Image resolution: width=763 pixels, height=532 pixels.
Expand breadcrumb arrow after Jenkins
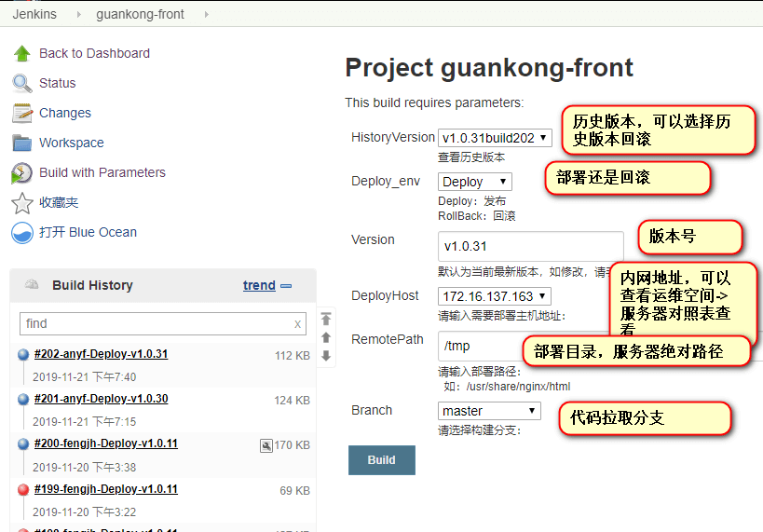pyautogui.click(x=79, y=15)
